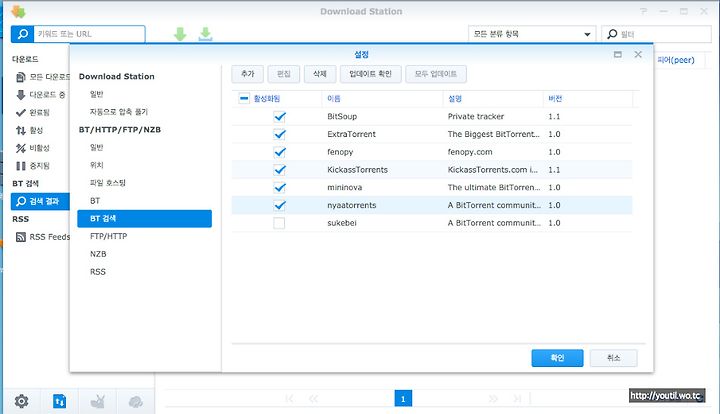Click the fenopy.com description text
The width and height of the screenshot is (720, 414).
tap(470, 152)
